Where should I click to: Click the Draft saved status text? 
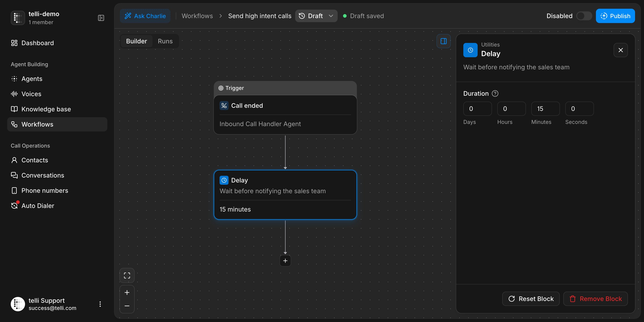coord(367,16)
